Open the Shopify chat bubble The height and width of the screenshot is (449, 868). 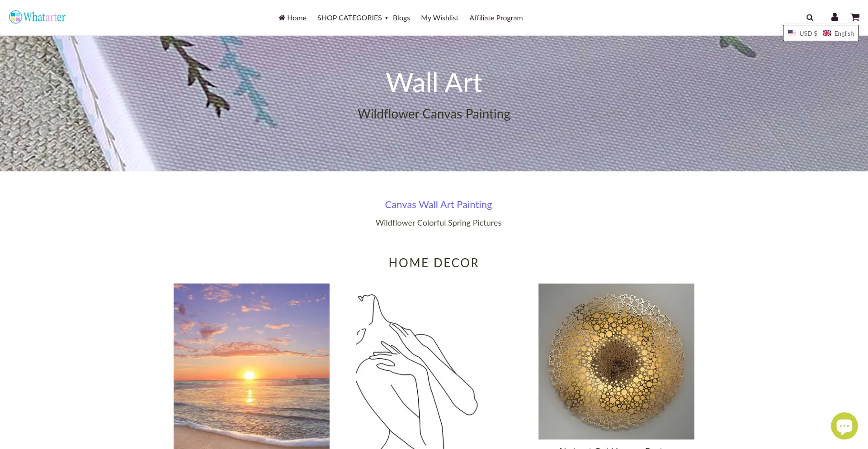tap(844, 426)
